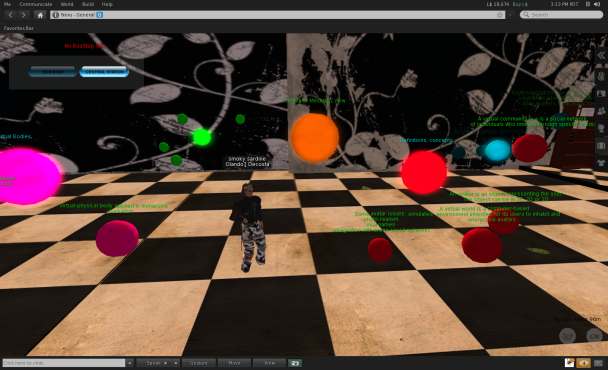Open the Appearance shirt icon in the sidebar
The height and width of the screenshot is (370, 608).
pyautogui.click(x=601, y=163)
